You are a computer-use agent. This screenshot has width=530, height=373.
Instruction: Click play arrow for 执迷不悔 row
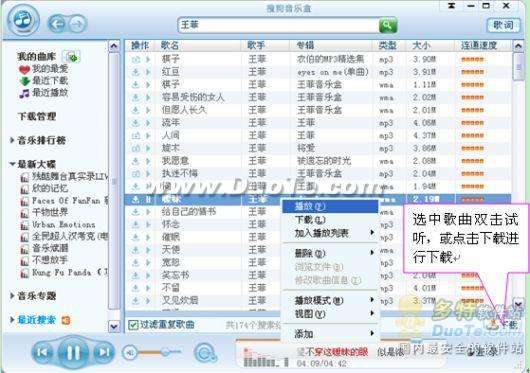click(x=148, y=174)
